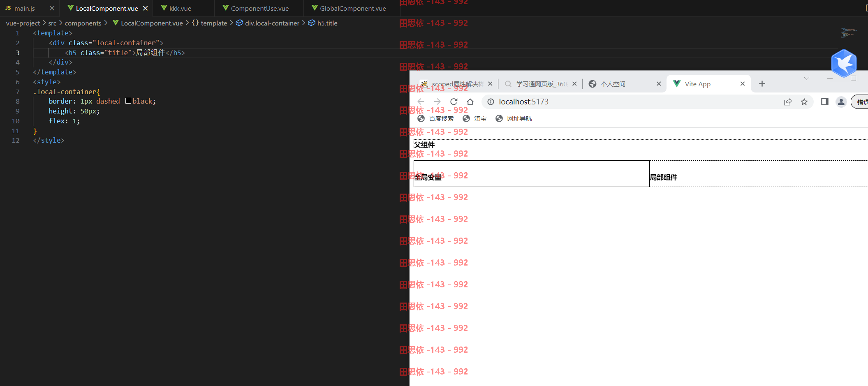Bookmark this page with the star
Image resolution: width=868 pixels, height=386 pixels.
tap(804, 102)
